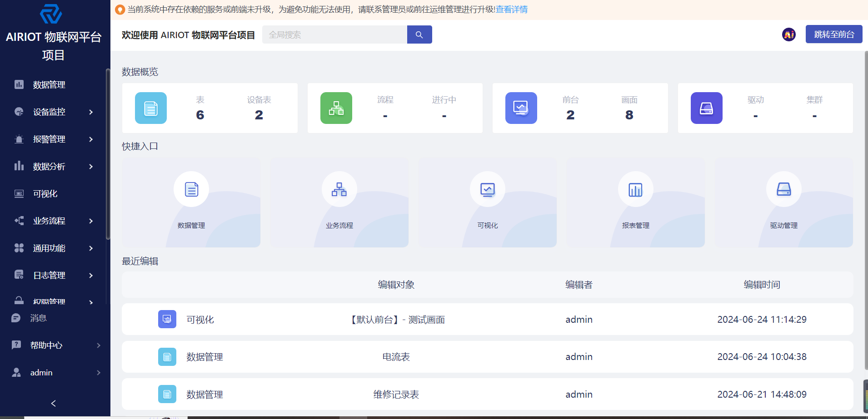The width and height of the screenshot is (868, 419).
Task: Open the 驱动管理 quick entry card
Action: (784, 202)
